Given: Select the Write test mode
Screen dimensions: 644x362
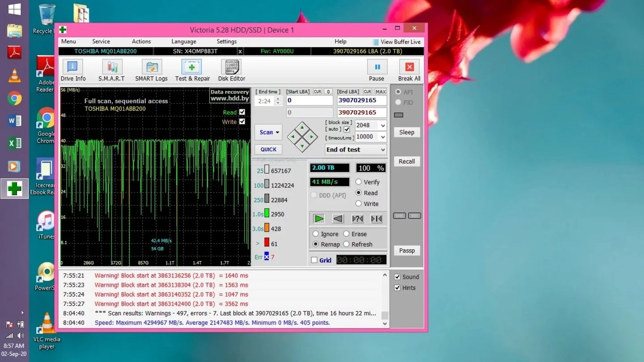Looking at the screenshot, I should tap(359, 204).
